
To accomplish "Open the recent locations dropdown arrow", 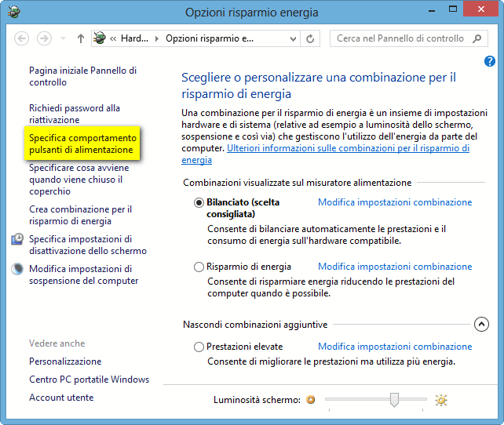I will [64, 39].
